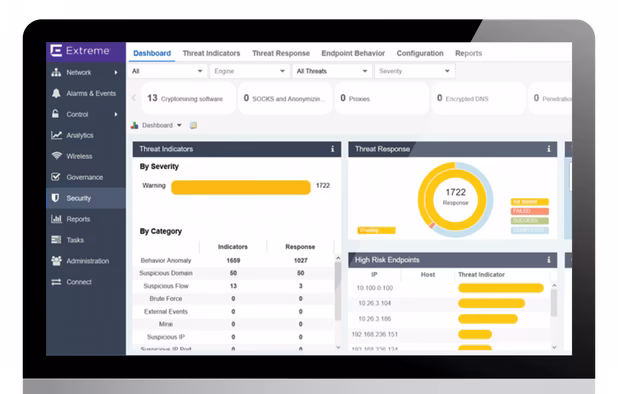
Task: Click the category table scroll up arrow
Action: 338,258
